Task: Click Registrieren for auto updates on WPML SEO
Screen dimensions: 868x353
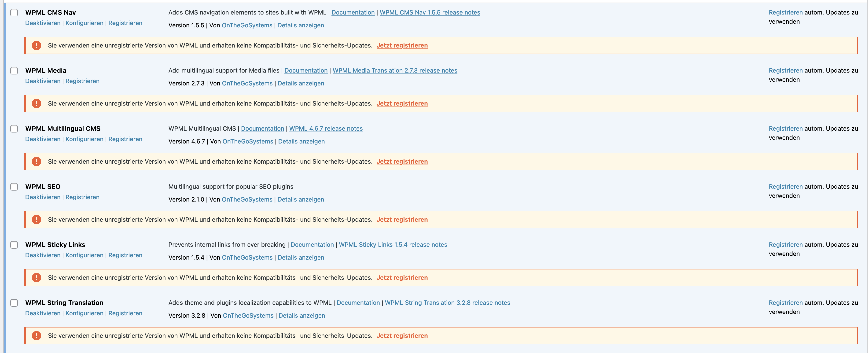Action: [x=786, y=187]
